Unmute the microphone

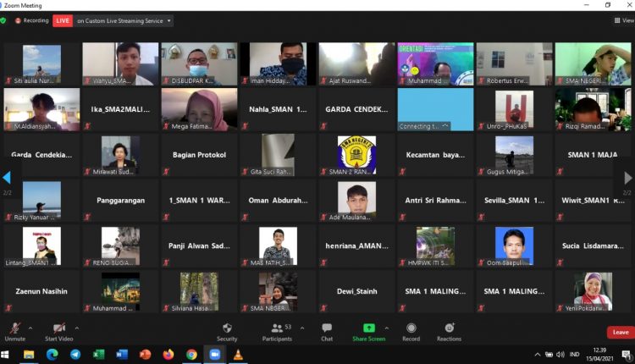[x=14, y=330]
